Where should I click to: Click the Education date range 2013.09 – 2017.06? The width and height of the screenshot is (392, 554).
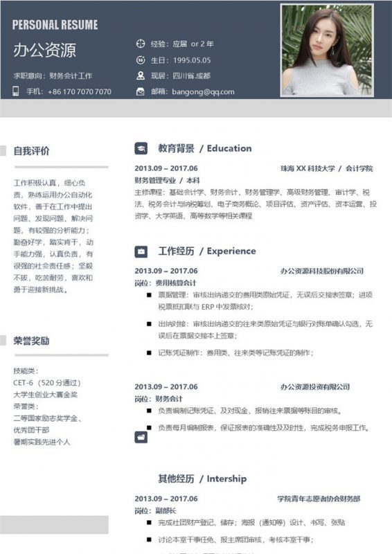tap(166, 168)
